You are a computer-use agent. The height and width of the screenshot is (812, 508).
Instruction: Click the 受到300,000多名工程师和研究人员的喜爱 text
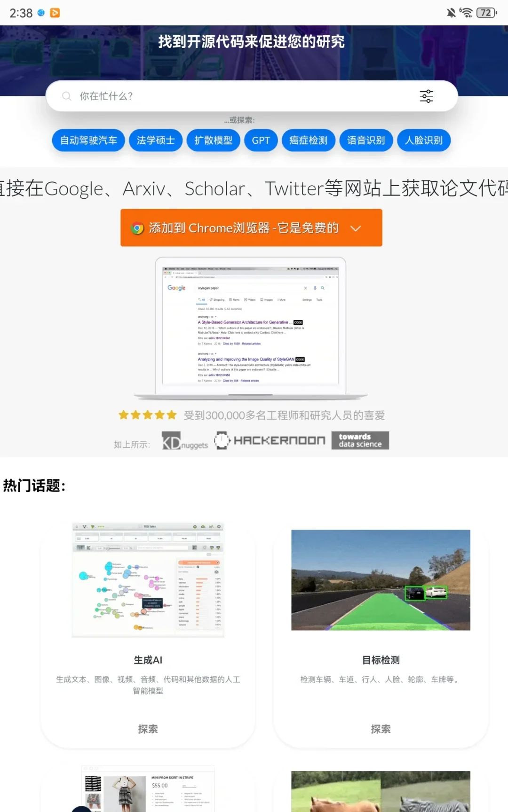(x=285, y=415)
